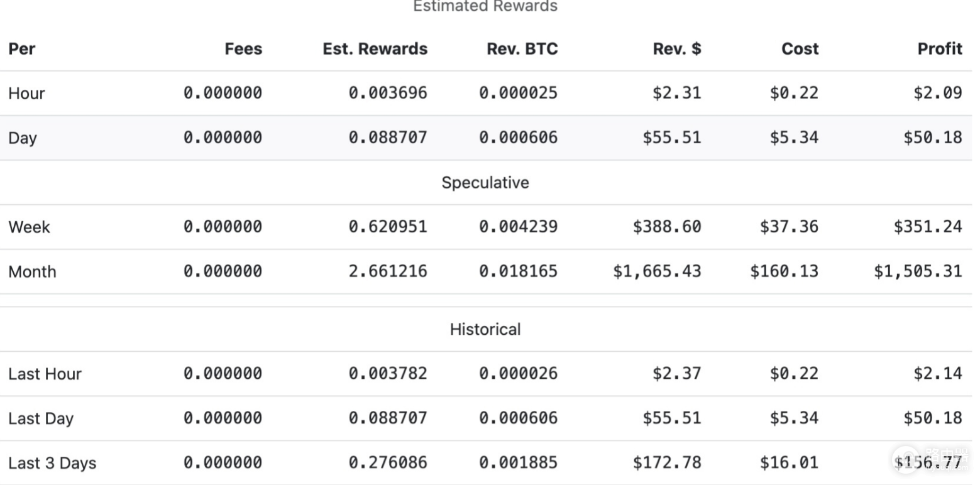This screenshot has width=980, height=485.
Task: Select the Last Hour row label
Action: pyautogui.click(x=45, y=374)
